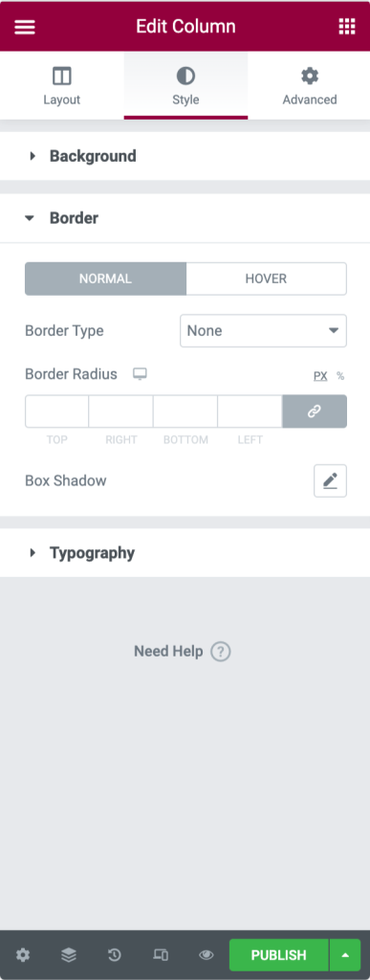The width and height of the screenshot is (370, 980).
Task: Click the PUBLISH button
Action: tap(279, 955)
